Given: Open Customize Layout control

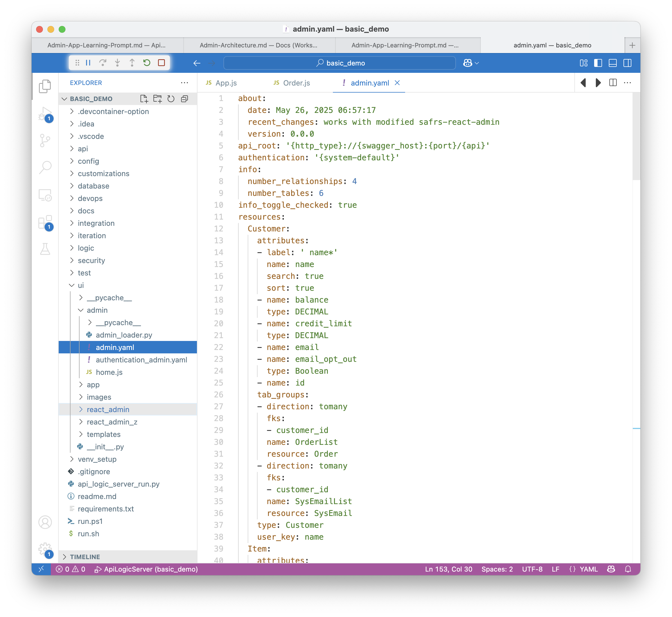Looking at the screenshot, I should 584,63.
